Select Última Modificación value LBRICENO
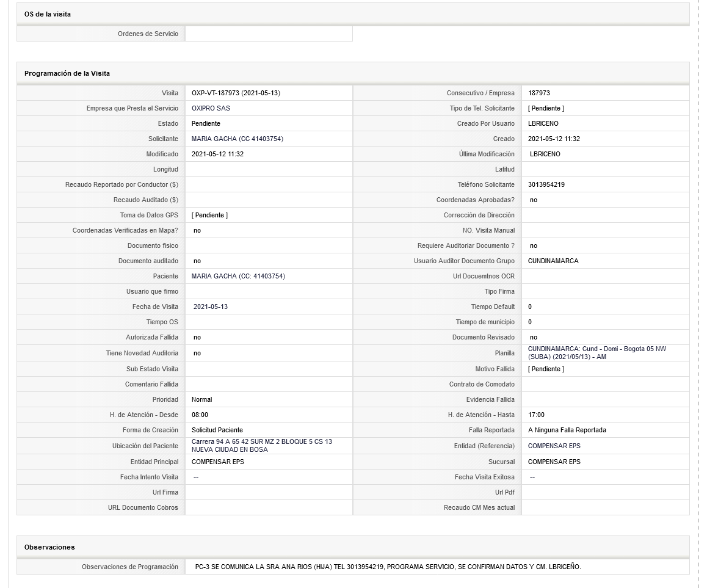This screenshot has width=707, height=588. (545, 154)
